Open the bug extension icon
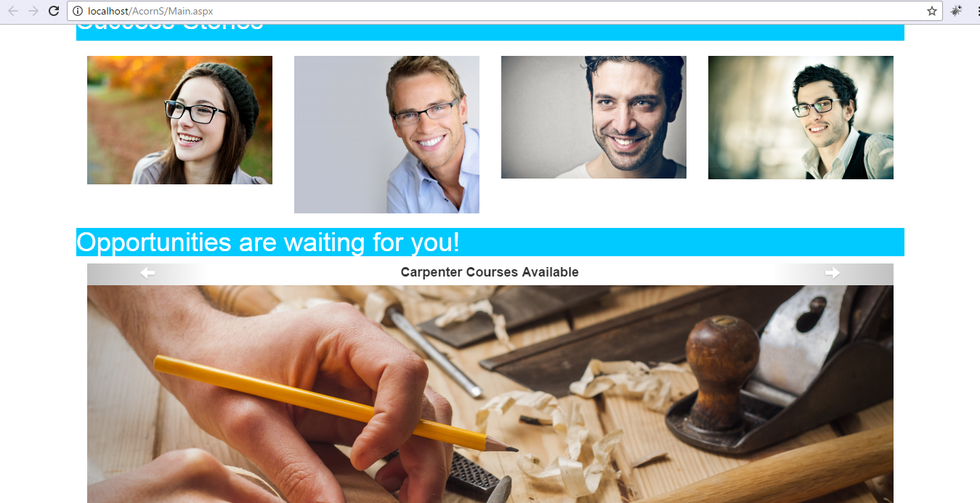Viewport: 980px width, 503px height. pyautogui.click(x=956, y=11)
